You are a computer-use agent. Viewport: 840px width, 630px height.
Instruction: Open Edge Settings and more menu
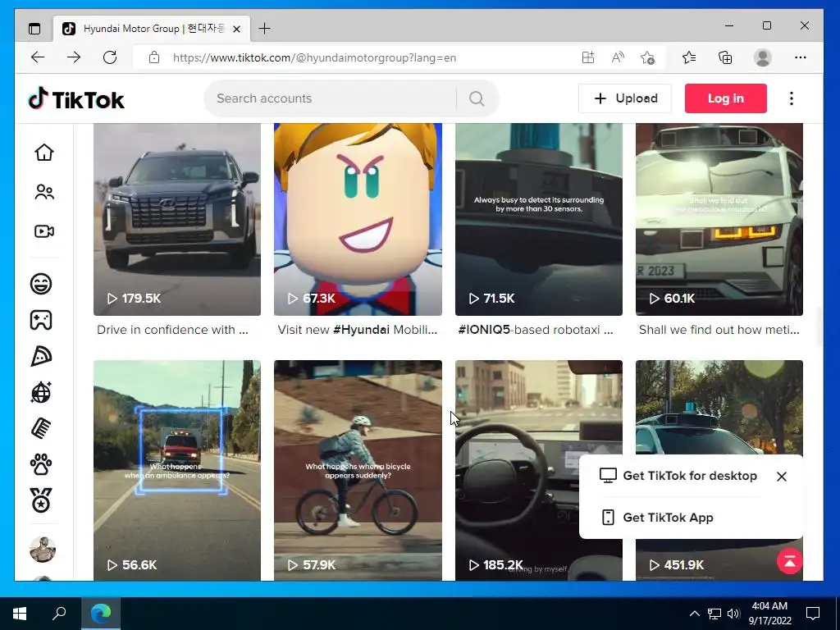coord(801,57)
